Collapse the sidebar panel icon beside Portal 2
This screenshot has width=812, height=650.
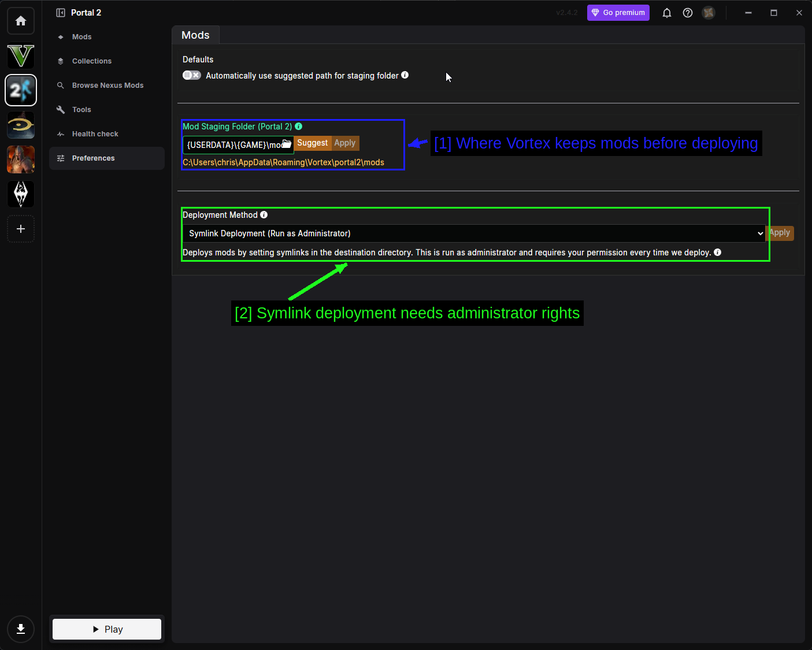[x=61, y=13]
